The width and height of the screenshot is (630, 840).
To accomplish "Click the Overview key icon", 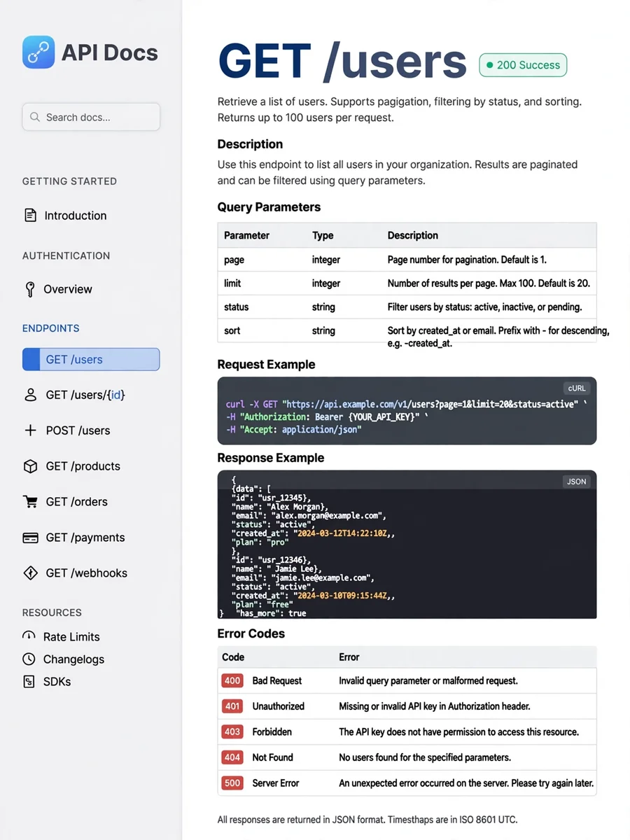I will (30, 289).
